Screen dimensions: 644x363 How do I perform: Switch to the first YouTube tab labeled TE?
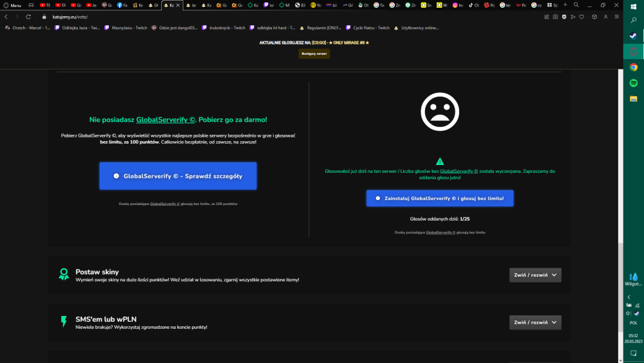pyautogui.click(x=45, y=5)
